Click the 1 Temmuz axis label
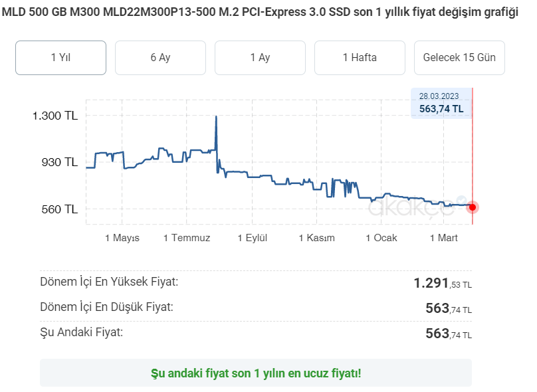 tap(187, 238)
